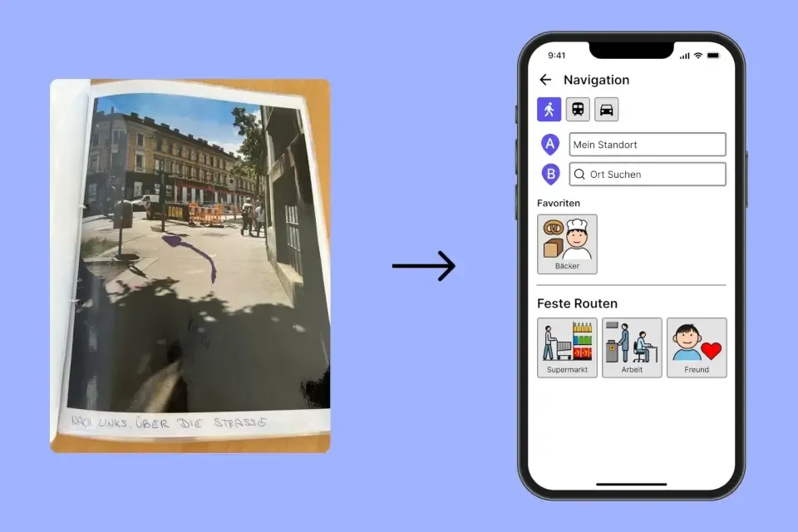This screenshot has width=798, height=532.
Task: Click the Mein Standort field
Action: (x=647, y=145)
